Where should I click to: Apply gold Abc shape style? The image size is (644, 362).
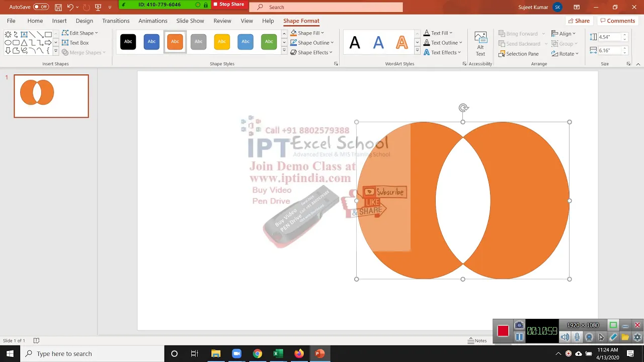coord(222,42)
